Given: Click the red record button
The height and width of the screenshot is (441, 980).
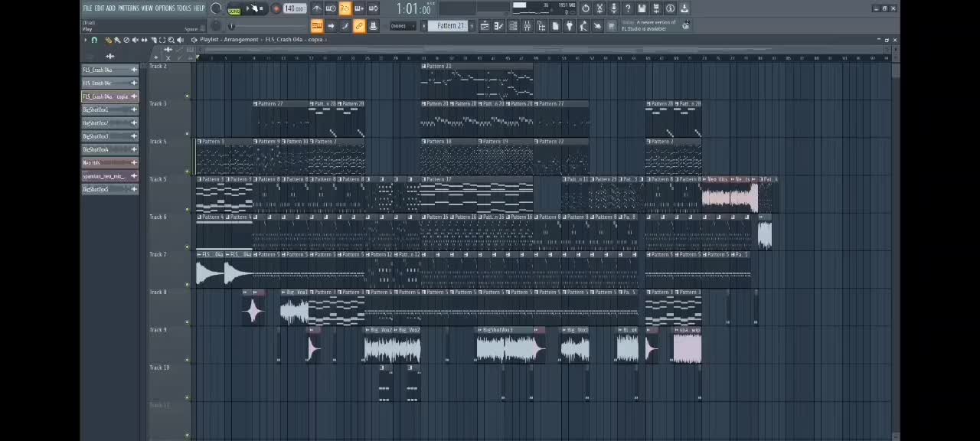Looking at the screenshot, I should [x=276, y=8].
